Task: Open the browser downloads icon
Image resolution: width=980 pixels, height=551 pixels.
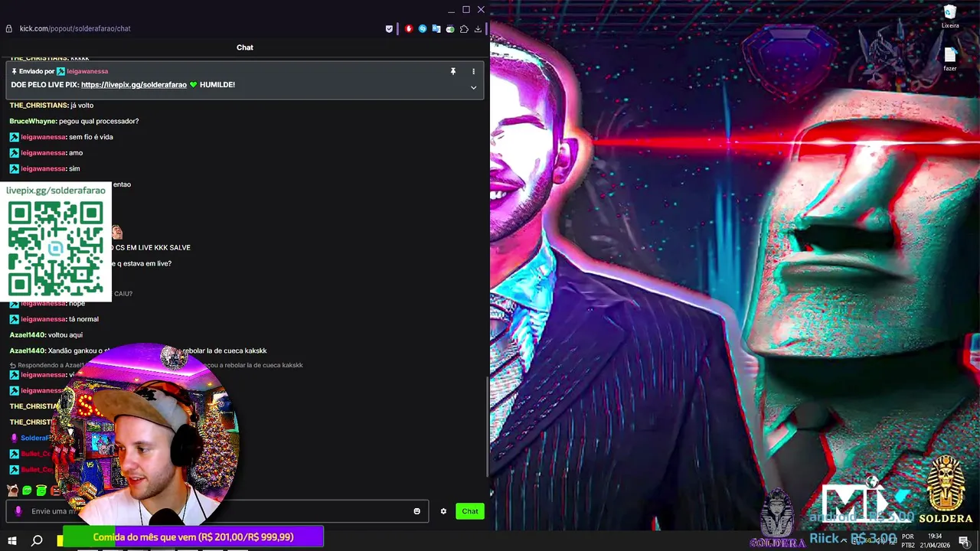Action: click(478, 29)
